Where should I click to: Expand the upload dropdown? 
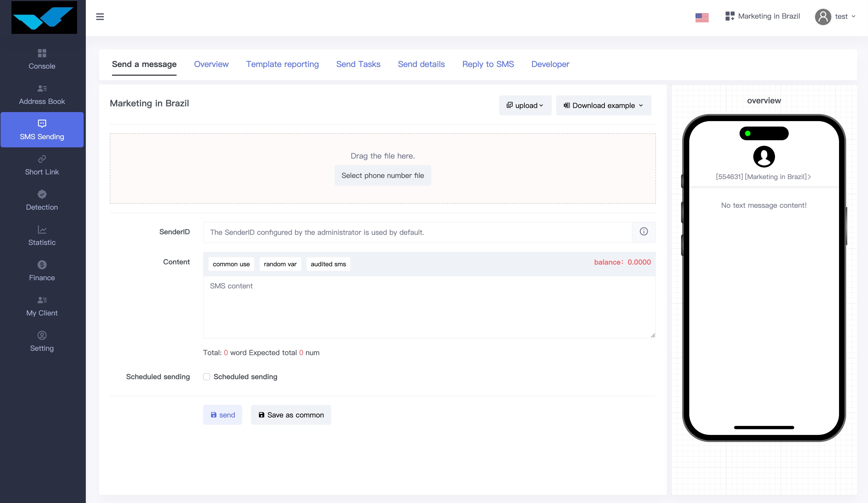coord(525,106)
